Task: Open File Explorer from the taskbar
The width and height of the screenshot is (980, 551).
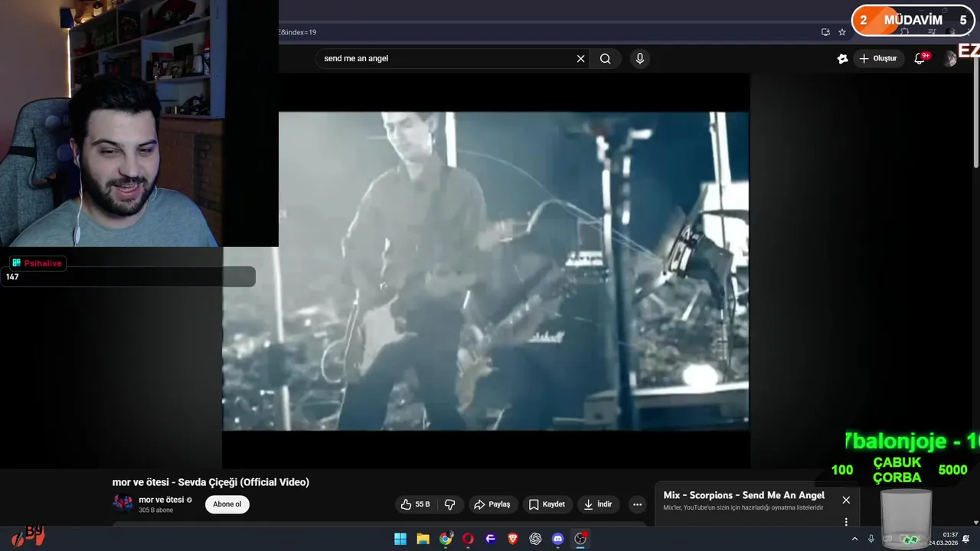Action: [423, 539]
